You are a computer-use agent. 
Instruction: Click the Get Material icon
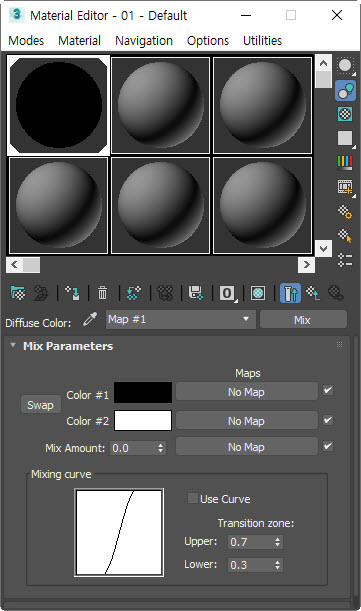pos(18,293)
